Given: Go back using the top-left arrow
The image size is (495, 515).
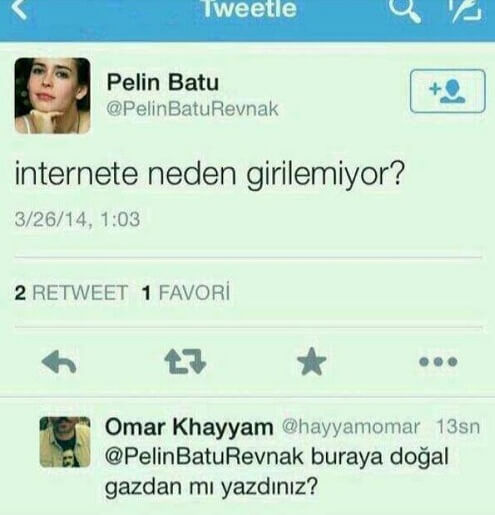Looking at the screenshot, I should (19, 8).
